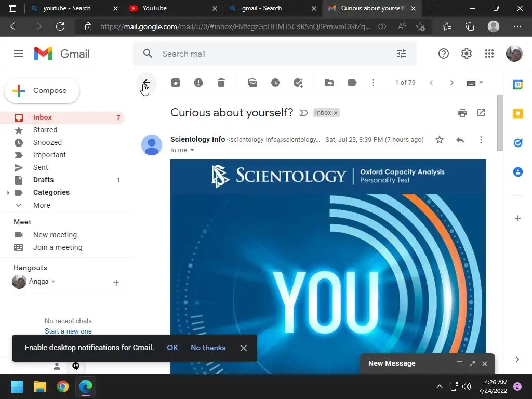This screenshot has width=532, height=399.
Task: Open Hangouts contacts icon at bottom
Action: click(57, 366)
